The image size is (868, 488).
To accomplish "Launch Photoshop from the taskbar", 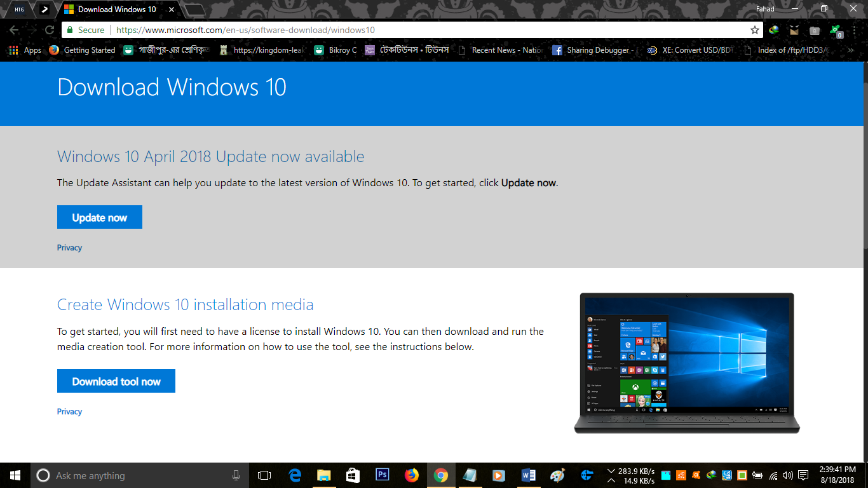I will point(383,475).
